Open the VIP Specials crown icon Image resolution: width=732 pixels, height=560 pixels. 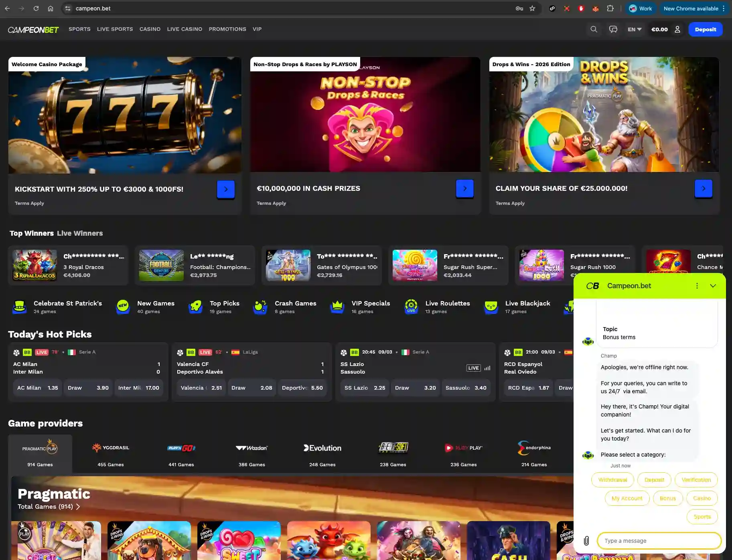(x=337, y=307)
